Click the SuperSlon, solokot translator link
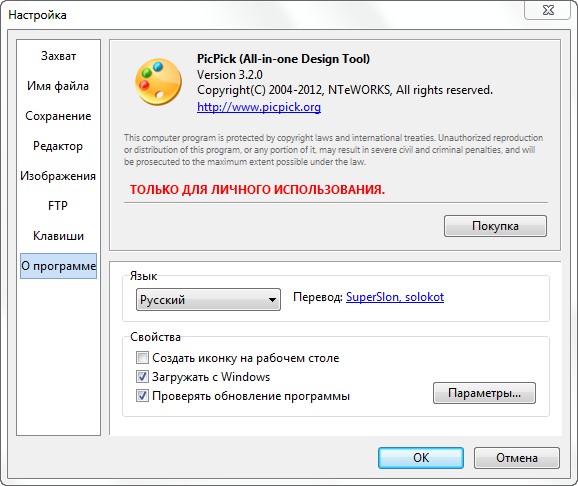578x486 pixels. [395, 297]
